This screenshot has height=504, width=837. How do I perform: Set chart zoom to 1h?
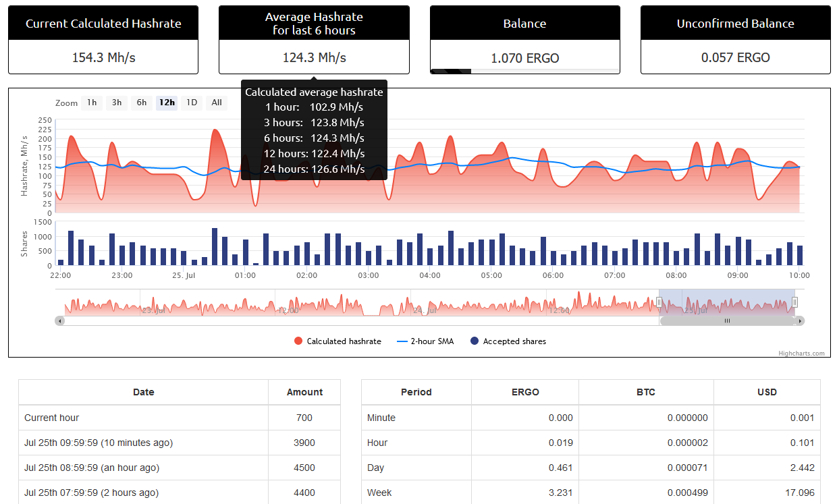92,103
